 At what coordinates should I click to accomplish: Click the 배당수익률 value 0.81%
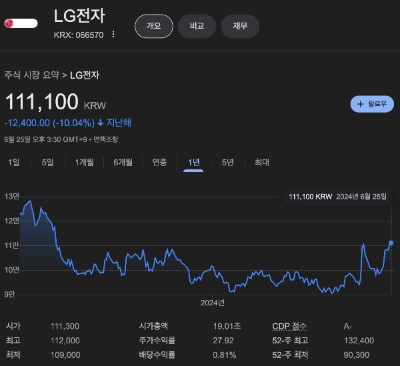pyautogui.click(x=224, y=355)
